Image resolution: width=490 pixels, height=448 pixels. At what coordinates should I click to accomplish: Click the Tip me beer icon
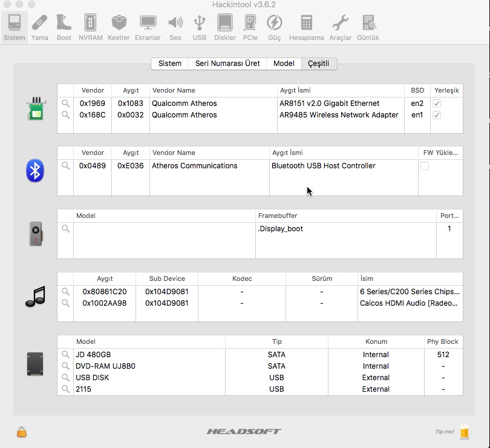(x=464, y=432)
